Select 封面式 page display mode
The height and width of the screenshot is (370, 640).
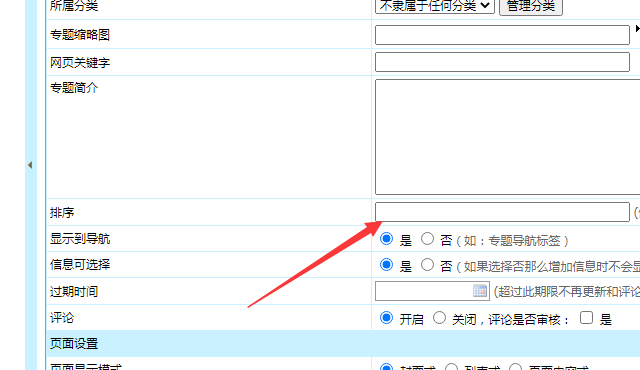[386, 367]
